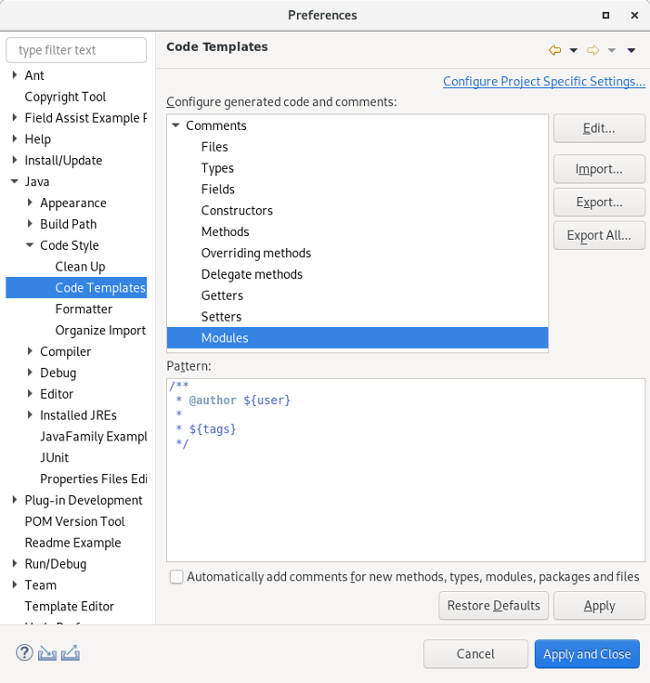The height and width of the screenshot is (683, 650).
Task: Select Formatter in the preferences tree
Action: [x=83, y=309]
